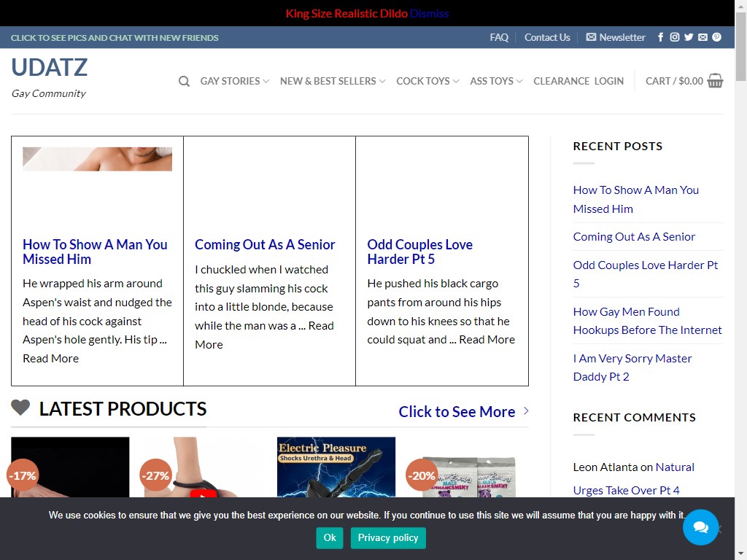
Task: Click the Recent Comments sidebar heading
Action: coord(634,418)
